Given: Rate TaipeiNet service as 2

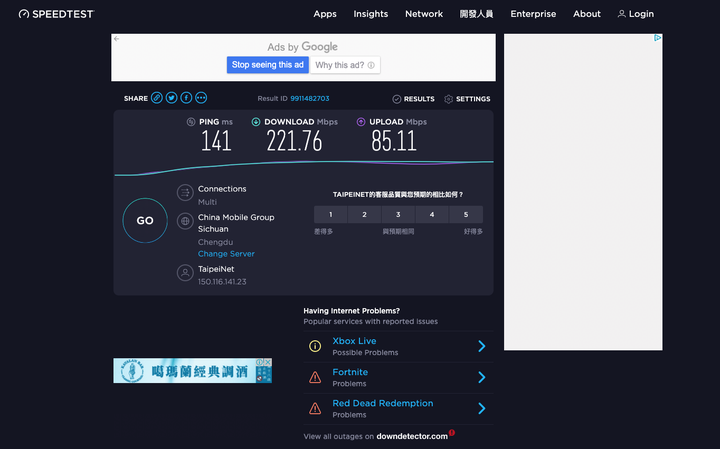Looking at the screenshot, I should (365, 214).
